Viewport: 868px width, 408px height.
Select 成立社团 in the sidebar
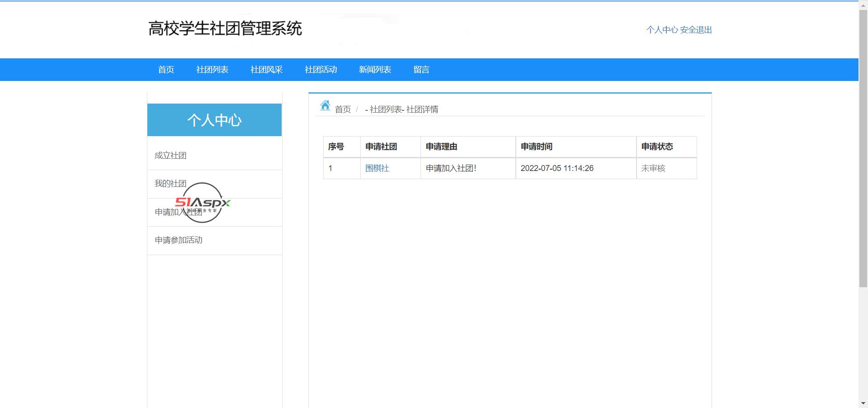tap(170, 156)
